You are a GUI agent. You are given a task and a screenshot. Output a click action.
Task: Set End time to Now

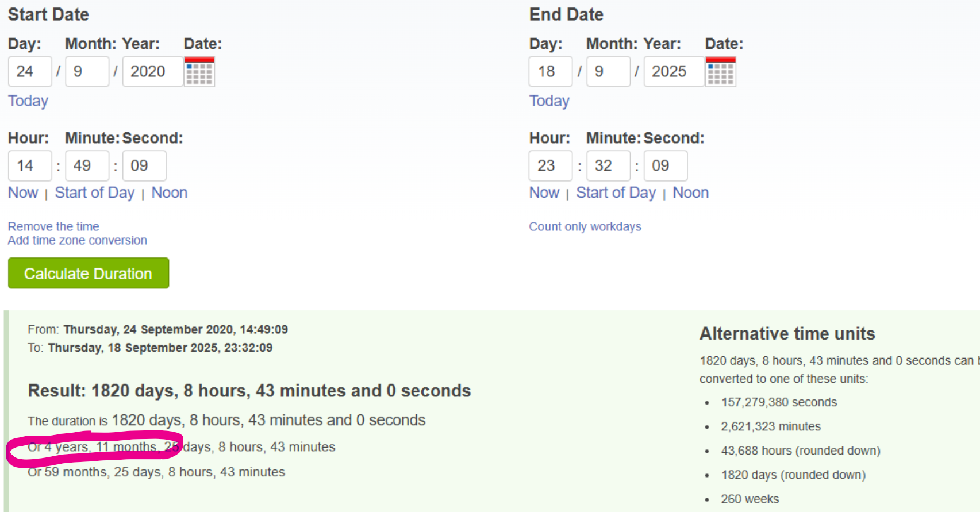544,193
